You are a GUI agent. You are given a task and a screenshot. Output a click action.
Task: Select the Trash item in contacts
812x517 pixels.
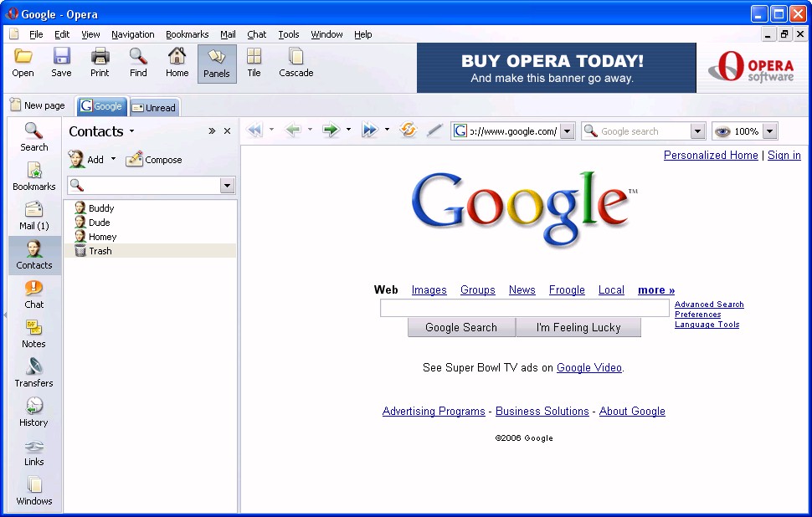coord(150,251)
